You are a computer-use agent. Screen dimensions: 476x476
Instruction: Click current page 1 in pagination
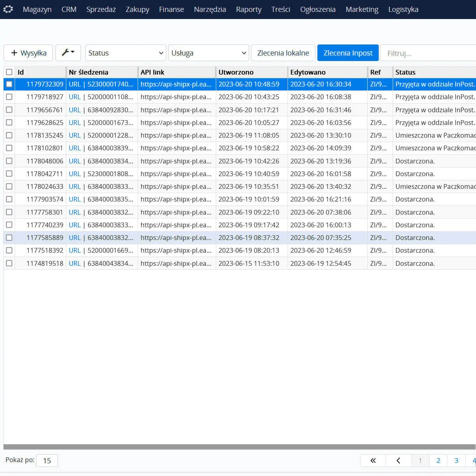[x=420, y=461]
